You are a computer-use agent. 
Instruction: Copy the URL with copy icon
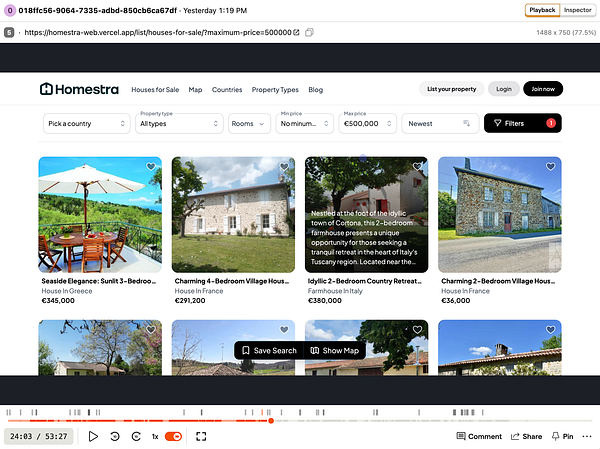pos(309,33)
